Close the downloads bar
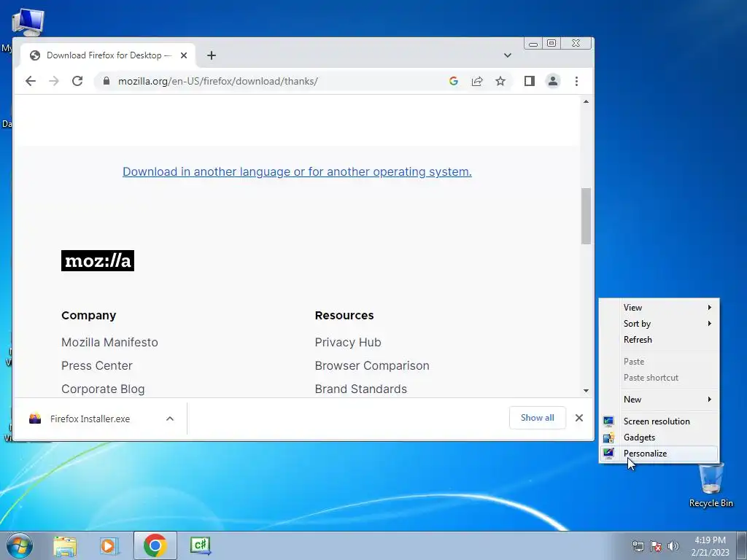 [x=578, y=418]
